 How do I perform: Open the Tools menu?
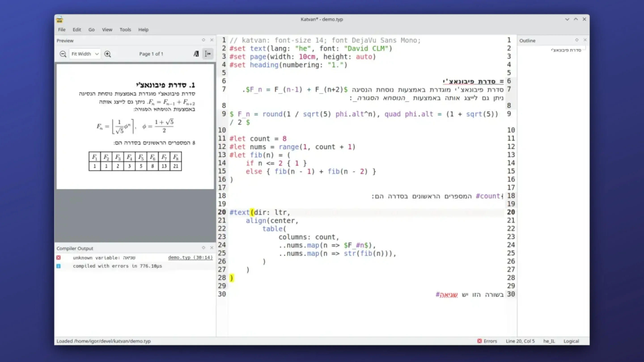tap(125, 29)
